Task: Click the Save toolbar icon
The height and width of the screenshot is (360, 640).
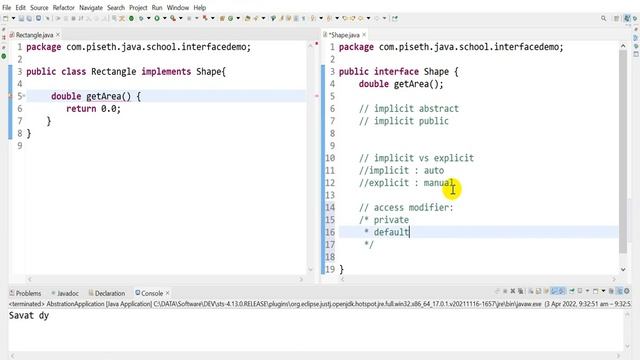Action: 21,18
